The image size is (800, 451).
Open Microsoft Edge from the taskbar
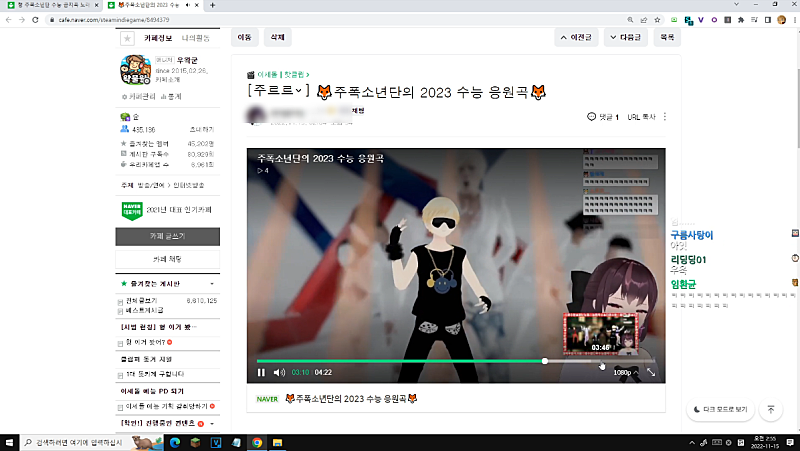tap(175, 442)
